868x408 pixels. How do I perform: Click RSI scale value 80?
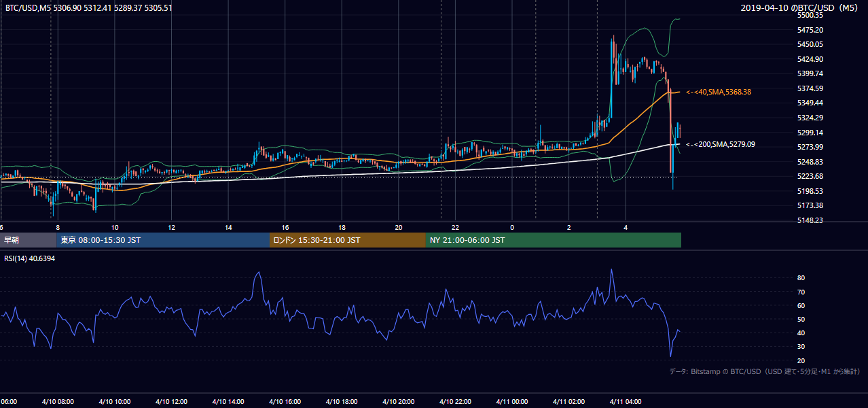click(x=801, y=278)
